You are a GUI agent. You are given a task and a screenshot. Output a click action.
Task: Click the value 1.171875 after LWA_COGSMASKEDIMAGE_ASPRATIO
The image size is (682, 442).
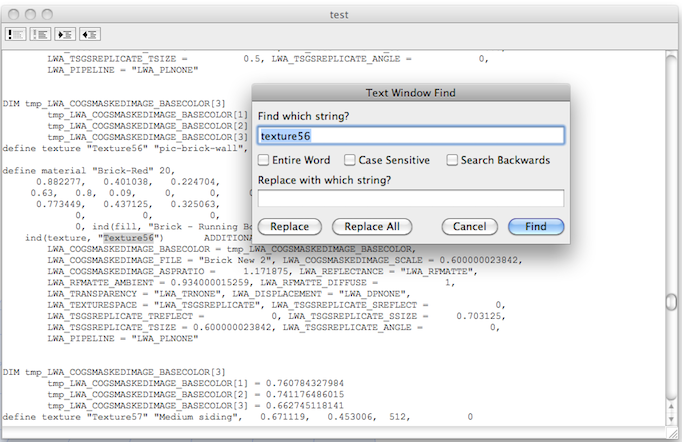[x=266, y=271]
